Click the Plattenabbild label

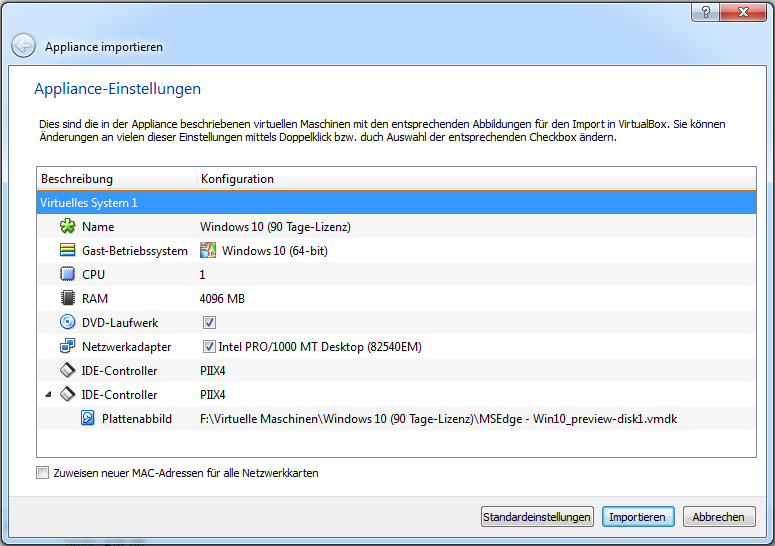coord(137,419)
